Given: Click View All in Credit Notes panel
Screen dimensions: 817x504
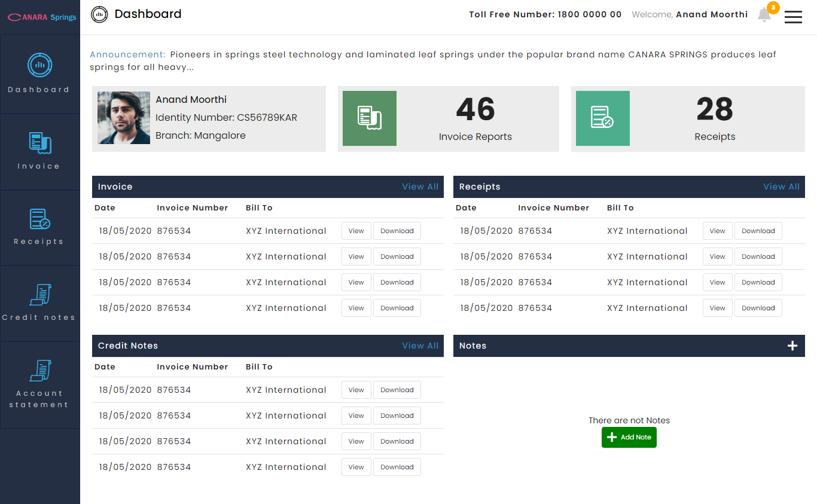Looking at the screenshot, I should click(420, 346).
